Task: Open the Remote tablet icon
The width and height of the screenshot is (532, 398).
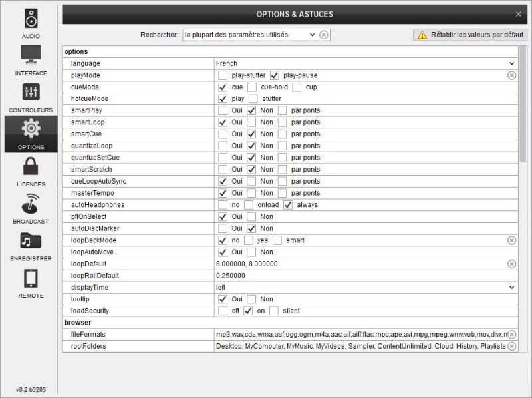Action: [31, 278]
